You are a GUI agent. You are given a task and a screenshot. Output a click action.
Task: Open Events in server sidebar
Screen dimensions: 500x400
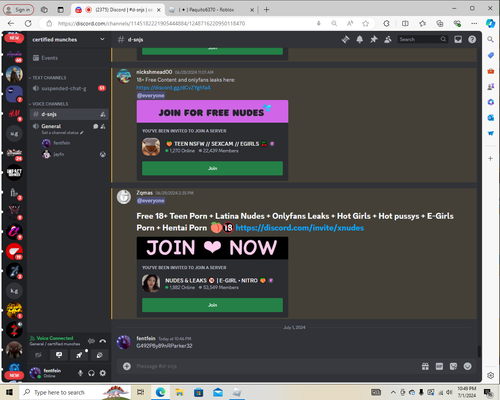[x=69, y=58]
